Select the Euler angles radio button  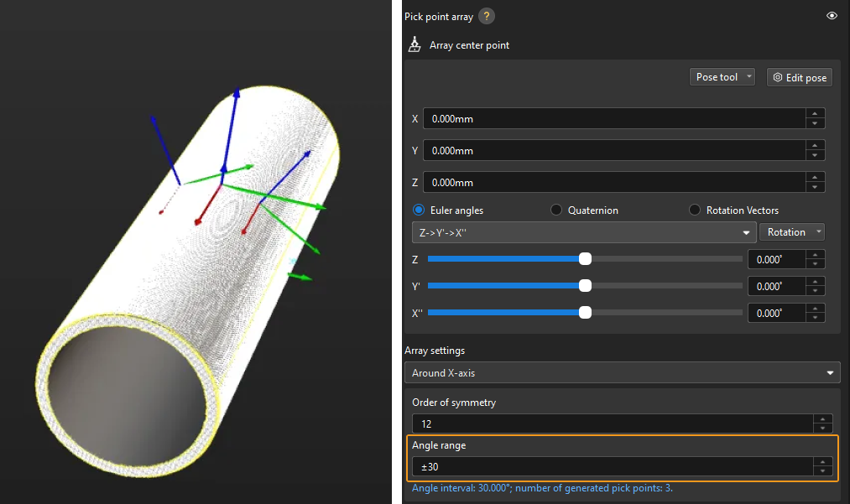coord(419,210)
